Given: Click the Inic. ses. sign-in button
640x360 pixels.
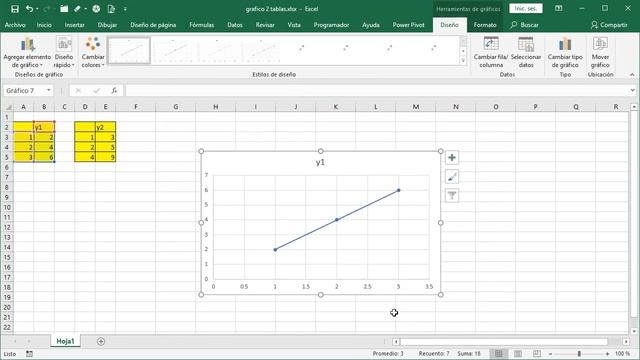Looking at the screenshot, I should 526,9.
